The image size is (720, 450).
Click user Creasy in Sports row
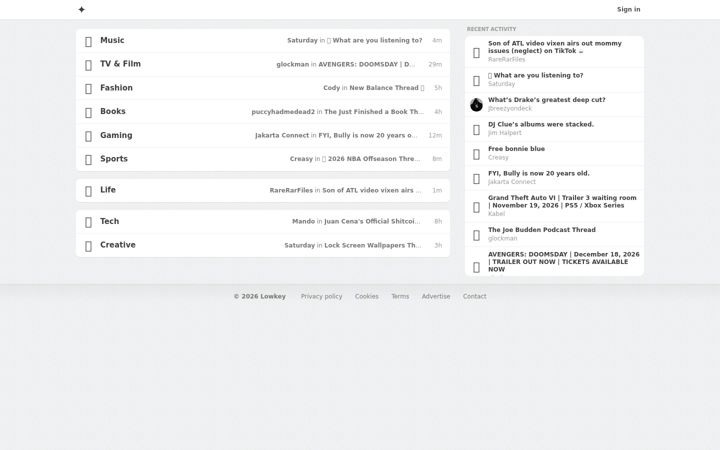[x=301, y=159]
